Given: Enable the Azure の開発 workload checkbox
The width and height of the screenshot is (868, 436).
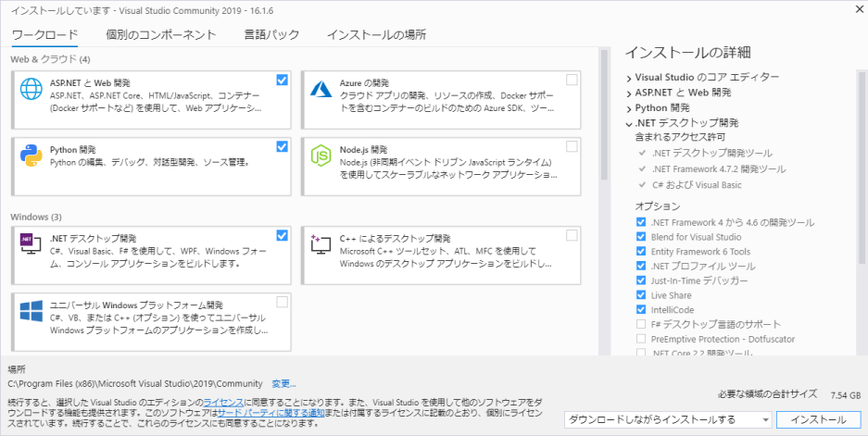Looking at the screenshot, I should [572, 81].
